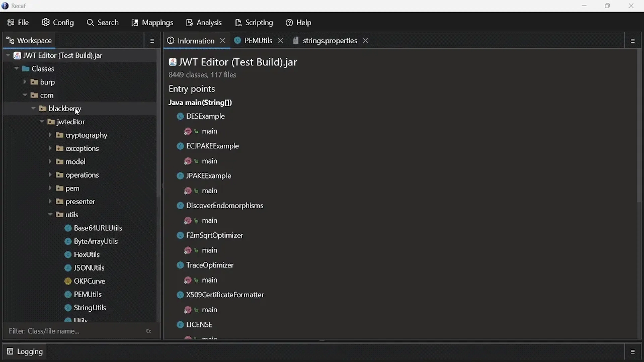The width and height of the screenshot is (644, 362).
Task: Select the JSONUtils class icon
Action: [x=68, y=268]
